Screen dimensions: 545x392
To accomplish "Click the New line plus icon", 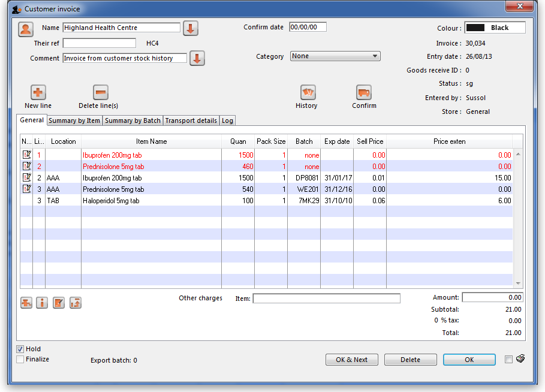I will [38, 93].
